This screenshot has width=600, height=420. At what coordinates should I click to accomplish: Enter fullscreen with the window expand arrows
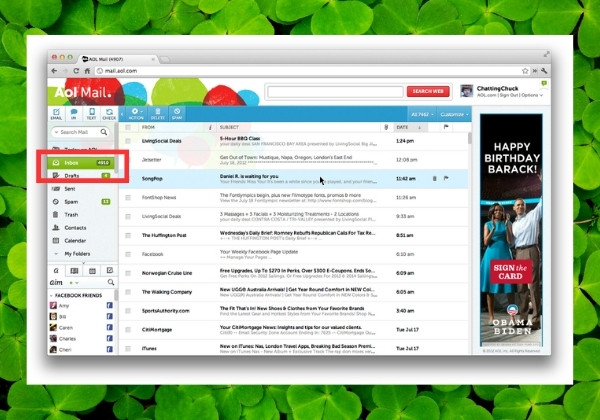pos(546,55)
